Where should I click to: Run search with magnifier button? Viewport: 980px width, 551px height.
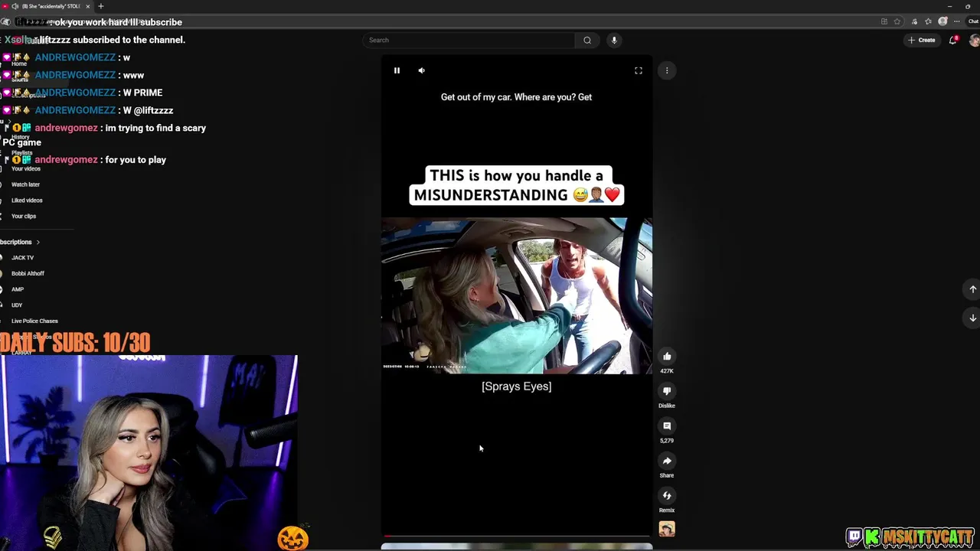pyautogui.click(x=587, y=40)
